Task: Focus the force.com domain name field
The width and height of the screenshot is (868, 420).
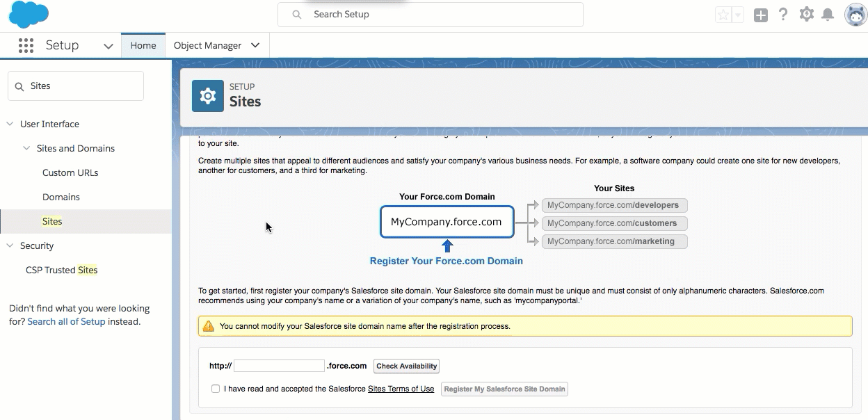Action: pyautogui.click(x=279, y=366)
